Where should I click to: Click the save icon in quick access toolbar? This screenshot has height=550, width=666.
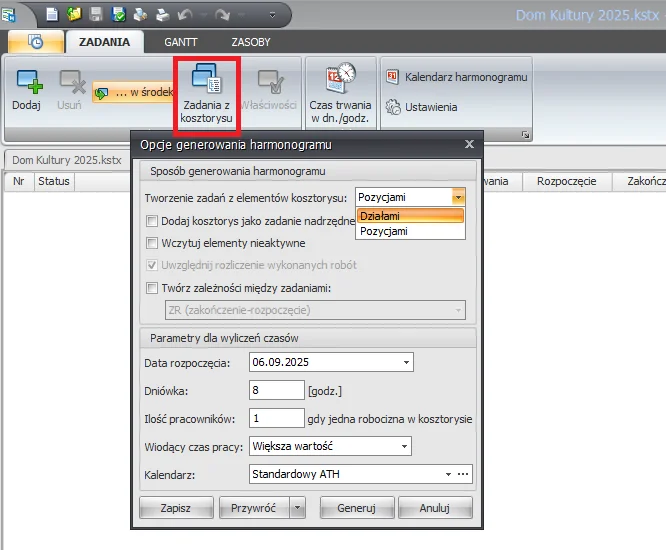pos(96,15)
